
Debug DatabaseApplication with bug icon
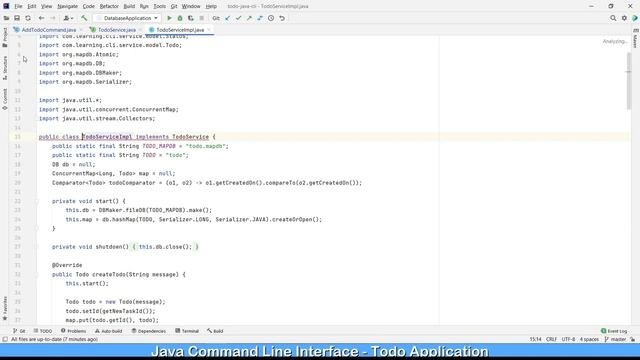(180, 18)
